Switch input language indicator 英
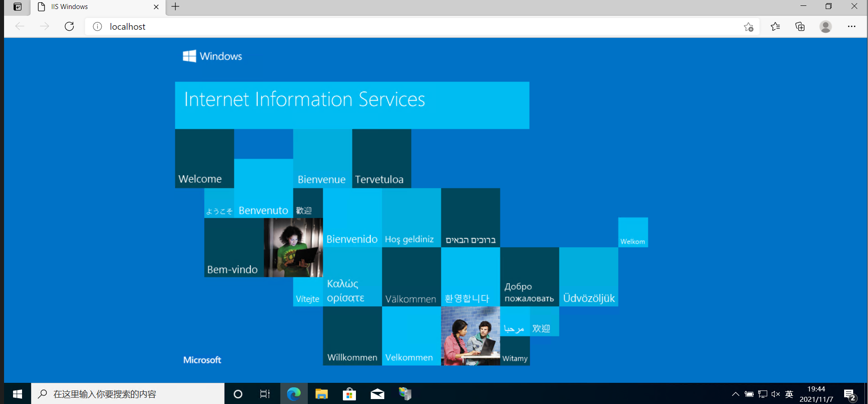The height and width of the screenshot is (404, 868). pos(789,394)
